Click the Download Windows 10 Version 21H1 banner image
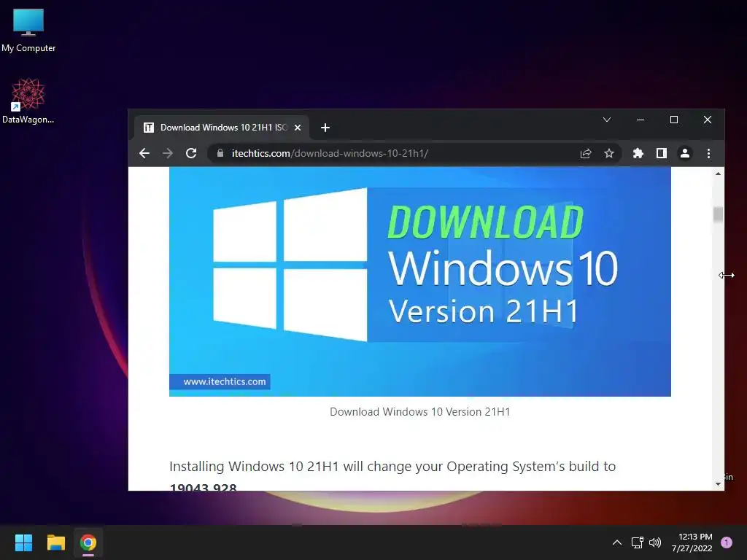The width and height of the screenshot is (747, 560). coord(419,281)
